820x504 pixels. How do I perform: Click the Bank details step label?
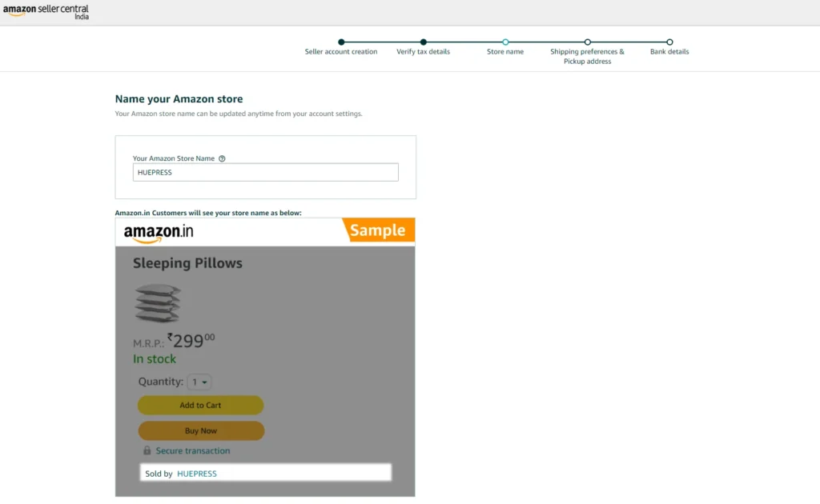click(x=669, y=52)
